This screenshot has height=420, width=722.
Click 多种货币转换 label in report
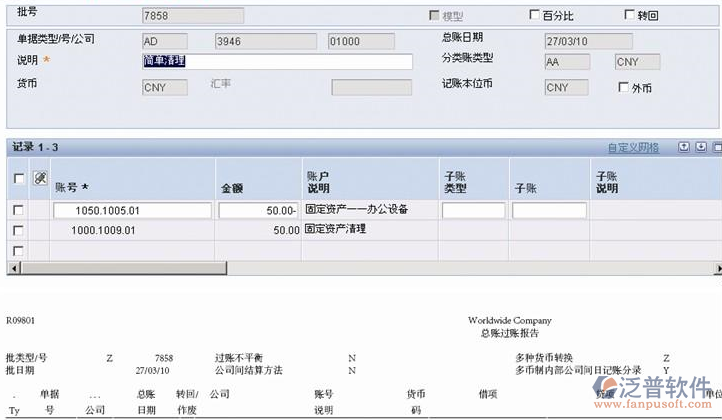(x=544, y=358)
